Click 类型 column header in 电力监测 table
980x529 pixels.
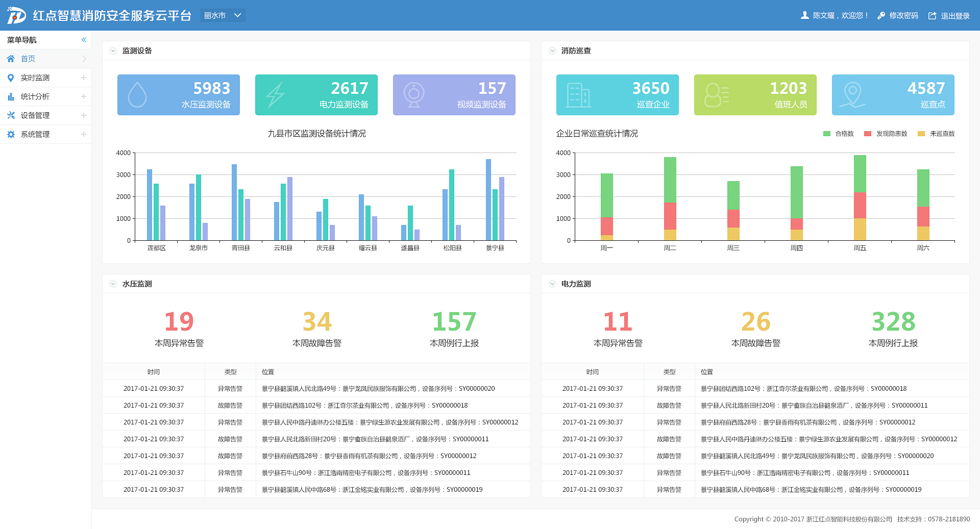tap(670, 372)
